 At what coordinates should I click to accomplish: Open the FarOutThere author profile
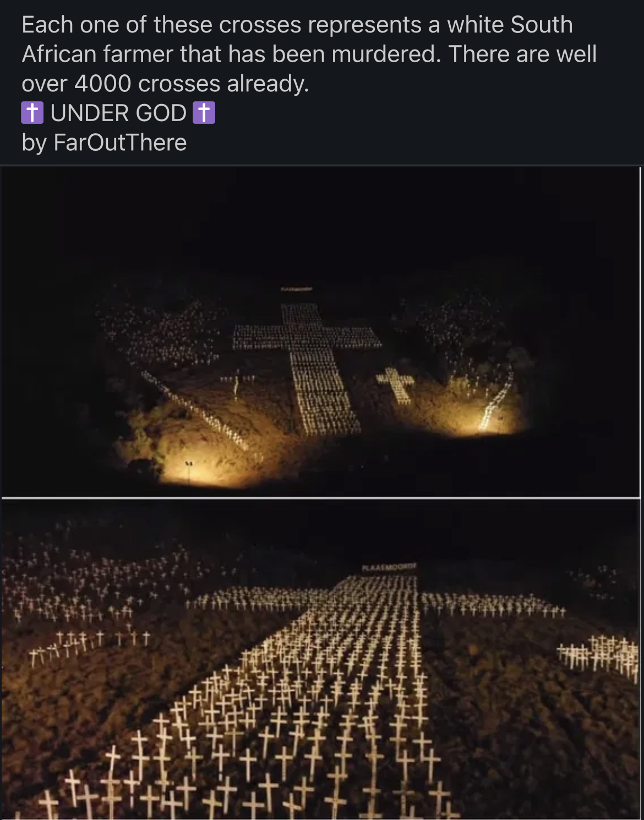pyautogui.click(x=120, y=143)
